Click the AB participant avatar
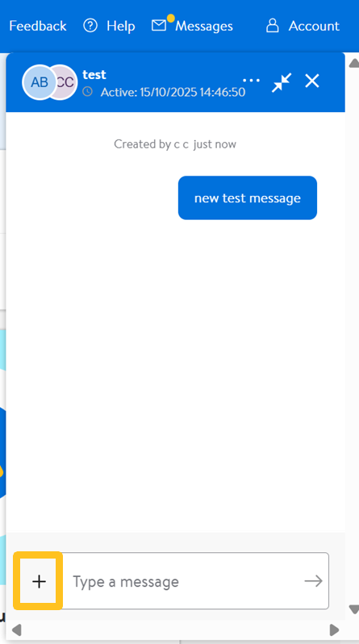The height and width of the screenshot is (644, 359). click(39, 82)
